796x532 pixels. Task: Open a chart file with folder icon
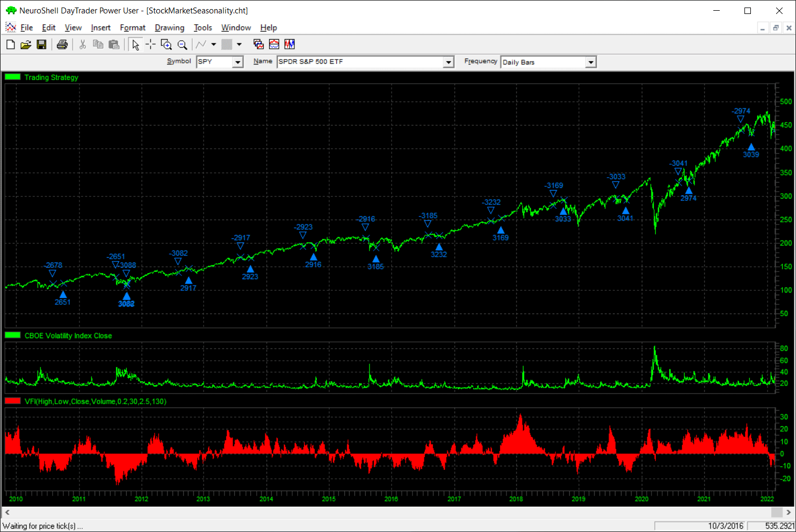tap(26, 45)
